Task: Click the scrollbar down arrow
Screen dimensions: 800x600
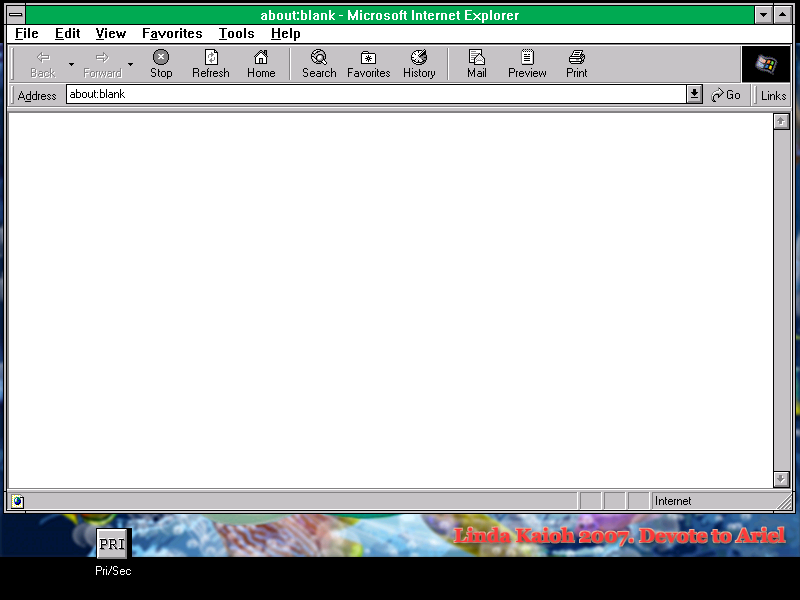Action: [x=781, y=479]
